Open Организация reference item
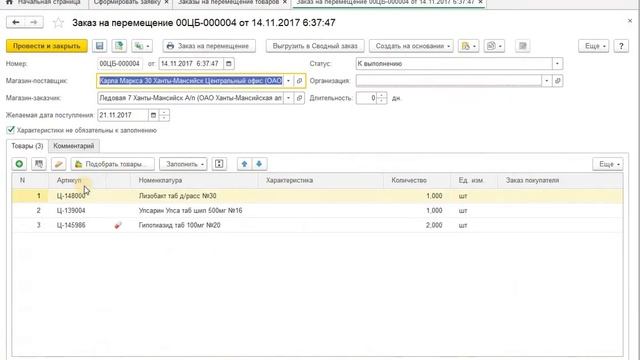The image size is (640, 360). click(558, 81)
